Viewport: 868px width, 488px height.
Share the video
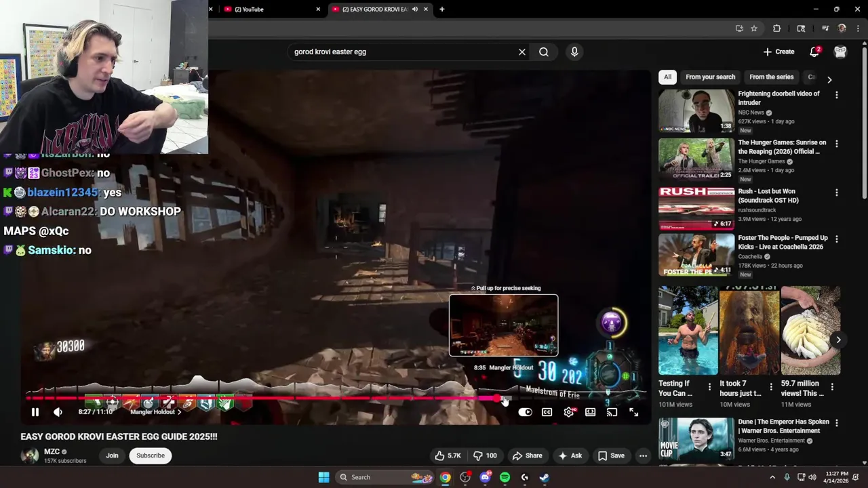(527, 455)
